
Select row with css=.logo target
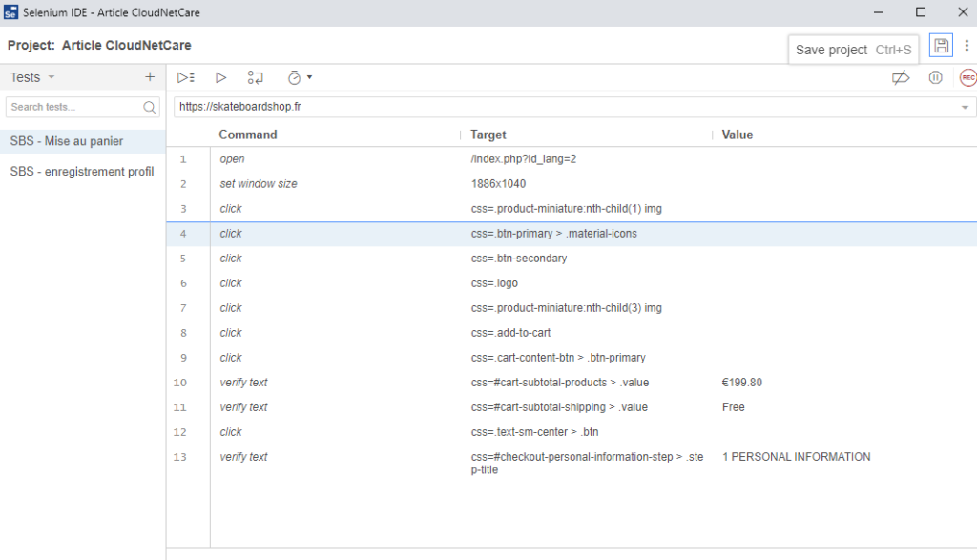pos(572,282)
